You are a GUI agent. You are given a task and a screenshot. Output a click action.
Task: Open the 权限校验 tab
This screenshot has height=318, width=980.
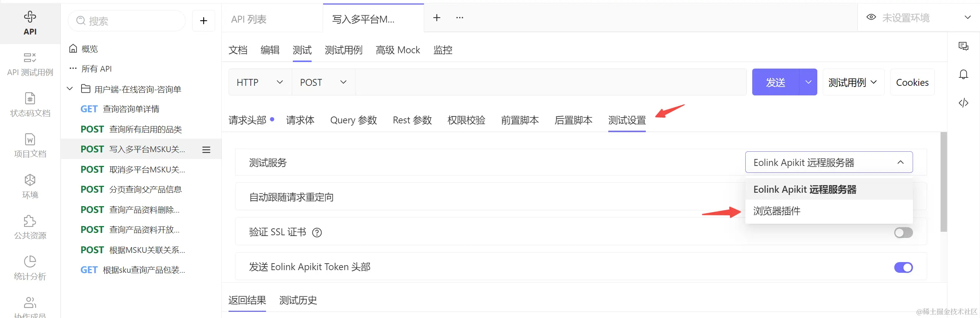(x=466, y=120)
